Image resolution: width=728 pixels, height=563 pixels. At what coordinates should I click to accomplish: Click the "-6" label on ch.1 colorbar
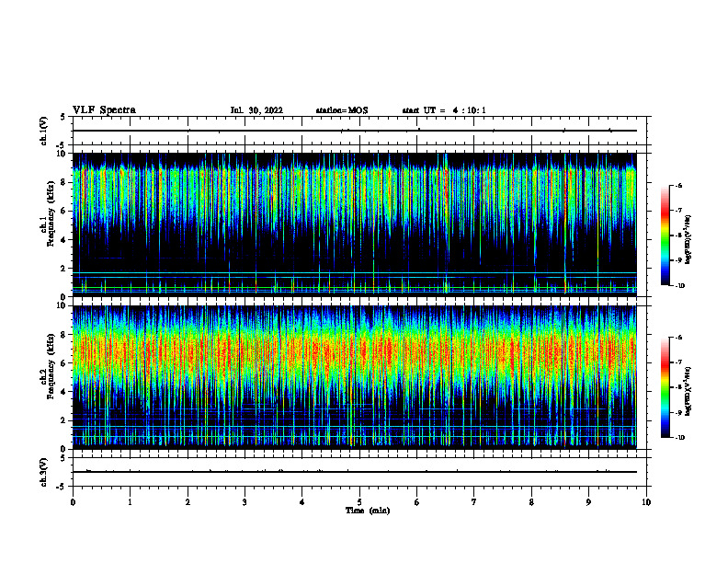coord(678,185)
